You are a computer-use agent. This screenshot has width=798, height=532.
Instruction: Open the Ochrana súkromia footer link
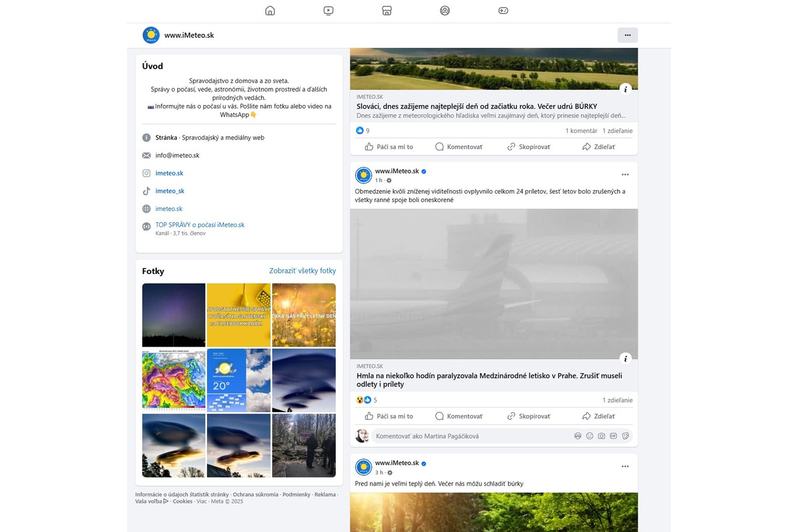pos(255,495)
